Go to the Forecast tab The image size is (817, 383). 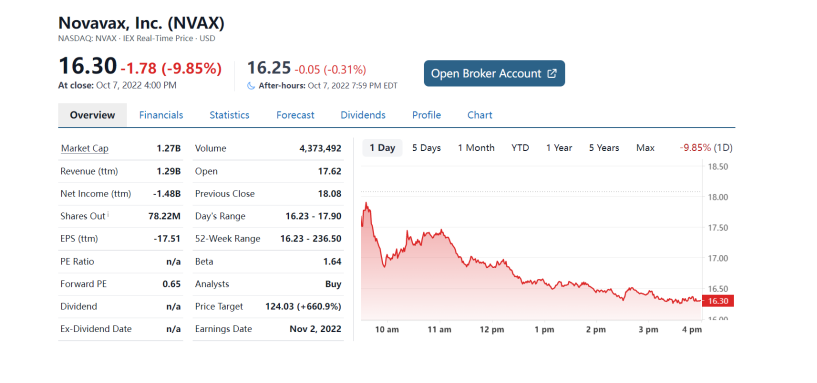click(295, 115)
